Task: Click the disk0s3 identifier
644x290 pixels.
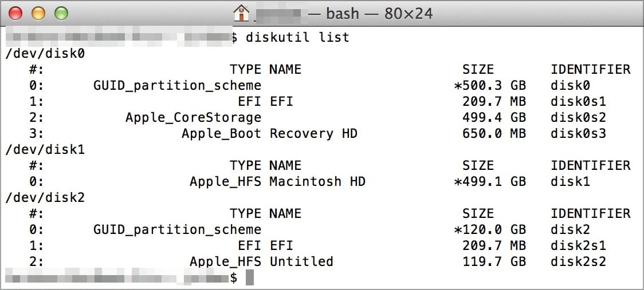Action: point(578,134)
